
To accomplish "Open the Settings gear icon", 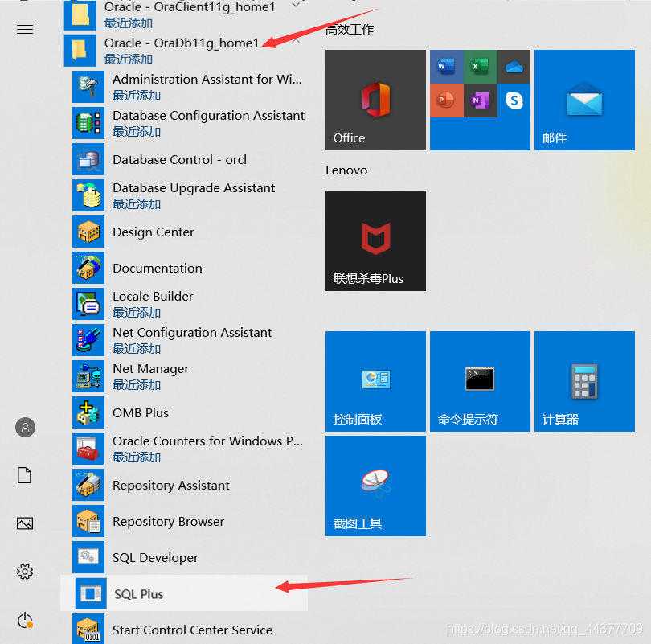I will pyautogui.click(x=25, y=572).
